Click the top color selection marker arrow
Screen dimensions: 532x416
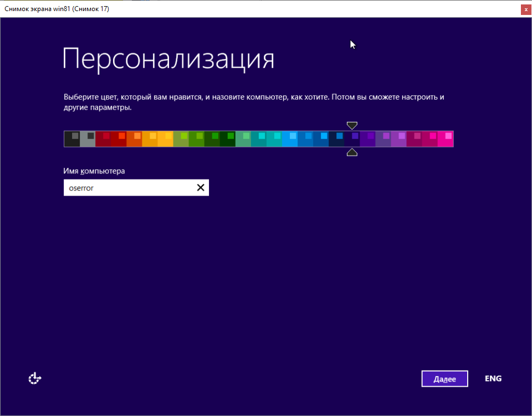point(352,125)
